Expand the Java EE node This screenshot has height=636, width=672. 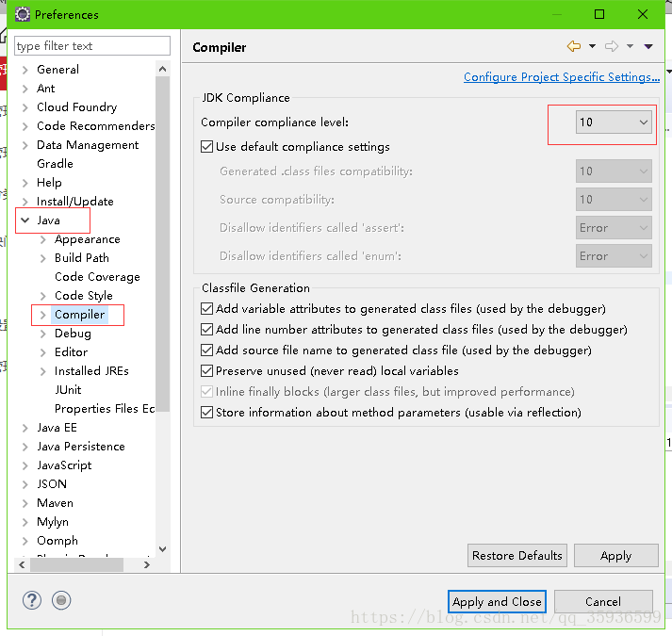coord(25,428)
